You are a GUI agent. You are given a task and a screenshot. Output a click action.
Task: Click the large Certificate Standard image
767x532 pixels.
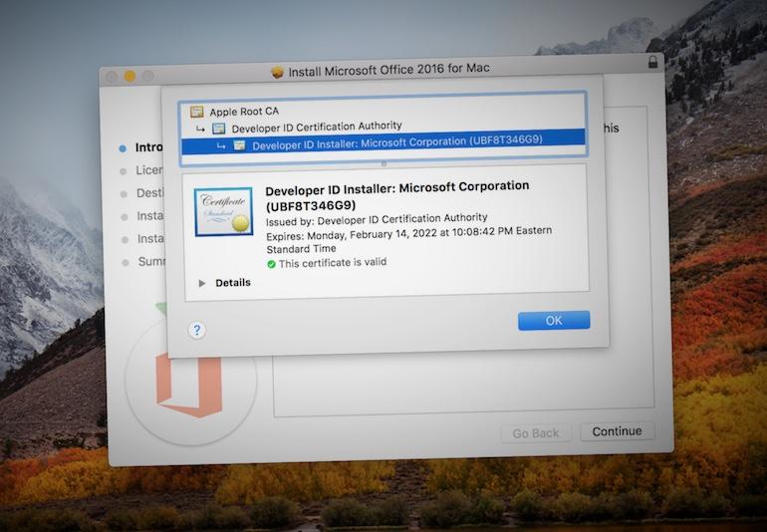223,212
